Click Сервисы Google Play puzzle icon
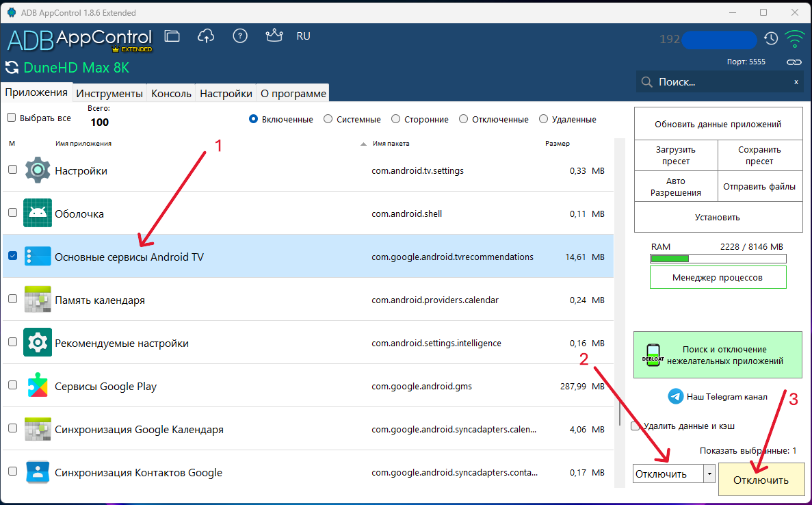Image resolution: width=812 pixels, height=505 pixels. coord(38,385)
